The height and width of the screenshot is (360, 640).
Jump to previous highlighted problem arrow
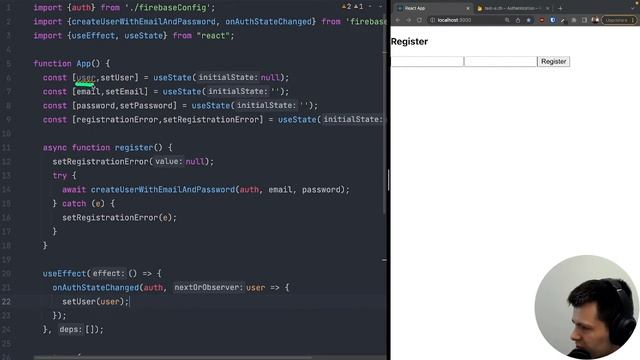pyautogui.click(x=370, y=6)
